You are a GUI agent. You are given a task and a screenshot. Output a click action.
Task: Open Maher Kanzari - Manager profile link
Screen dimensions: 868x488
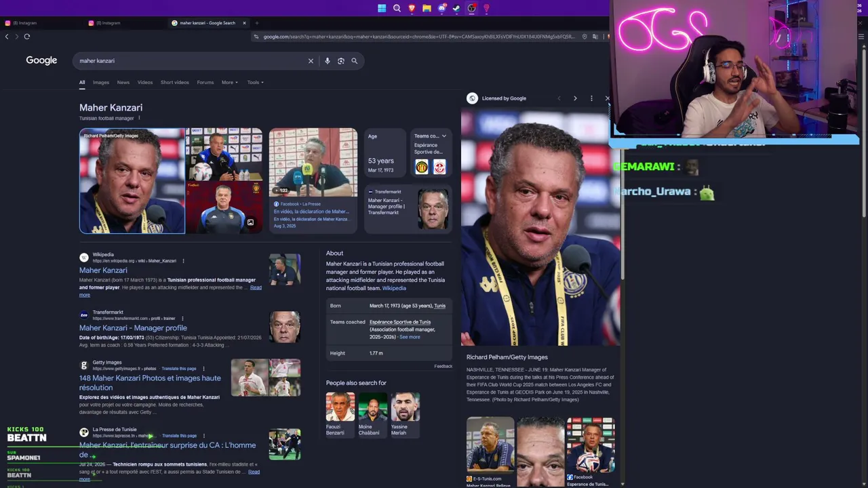pos(133,328)
